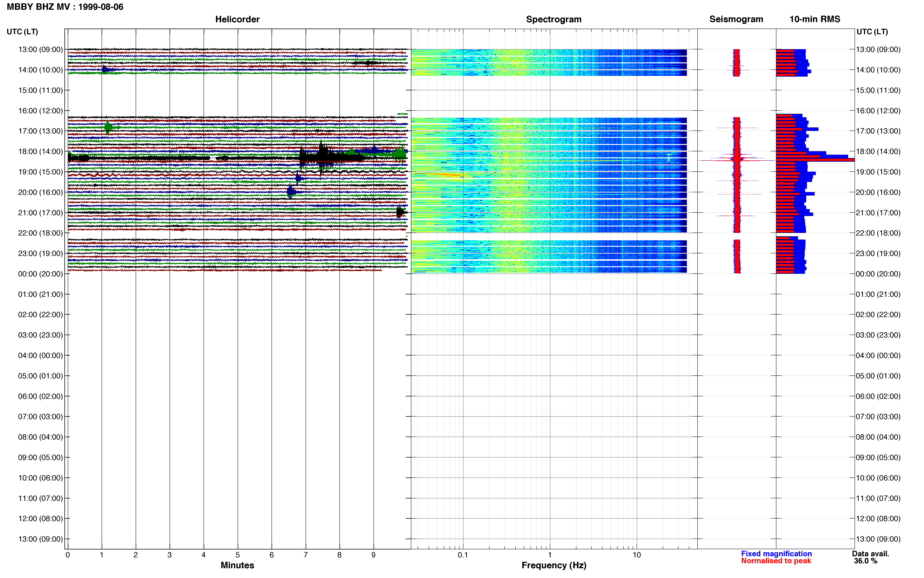Click the 1 tick on Frequency axis
Image resolution: width=924 pixels, height=578 pixels.
(x=550, y=555)
